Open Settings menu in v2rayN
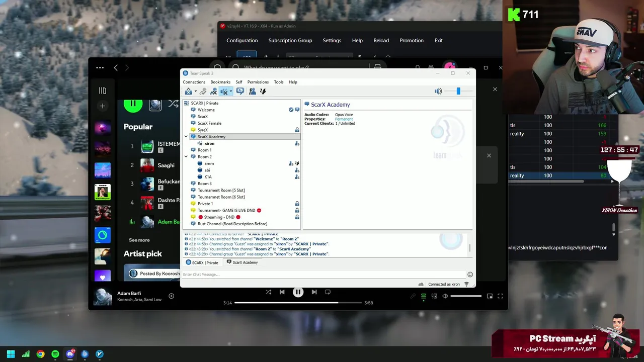Image resolution: width=644 pixels, height=362 pixels. coord(332,40)
